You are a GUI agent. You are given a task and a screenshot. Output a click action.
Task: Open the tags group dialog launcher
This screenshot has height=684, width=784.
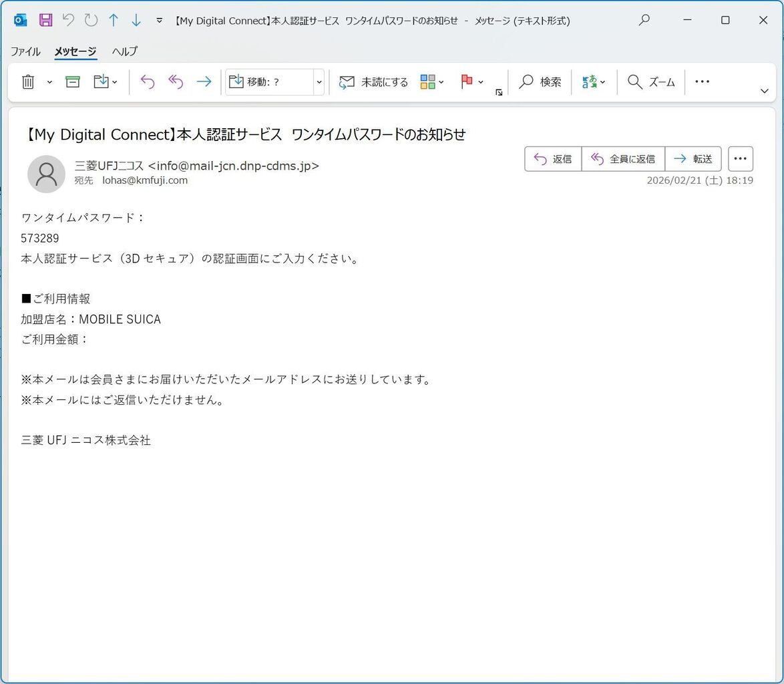(498, 92)
